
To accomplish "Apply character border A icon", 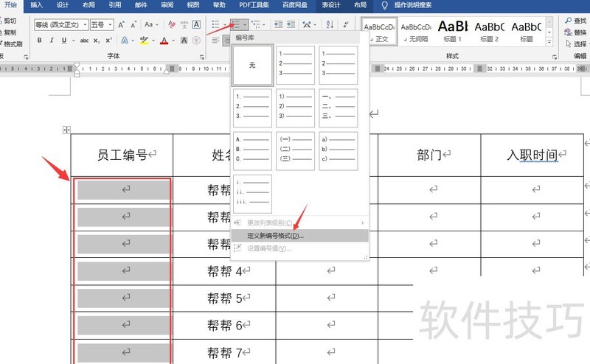I will click(196, 25).
